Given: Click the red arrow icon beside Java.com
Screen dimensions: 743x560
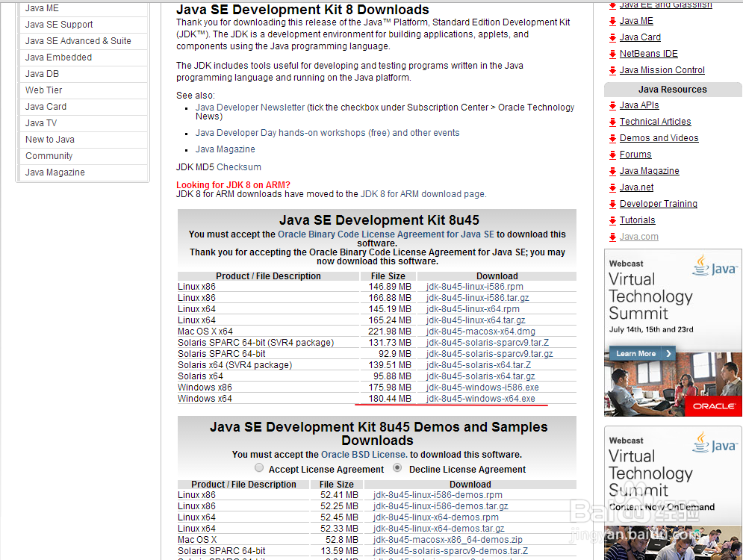Looking at the screenshot, I should (x=612, y=237).
